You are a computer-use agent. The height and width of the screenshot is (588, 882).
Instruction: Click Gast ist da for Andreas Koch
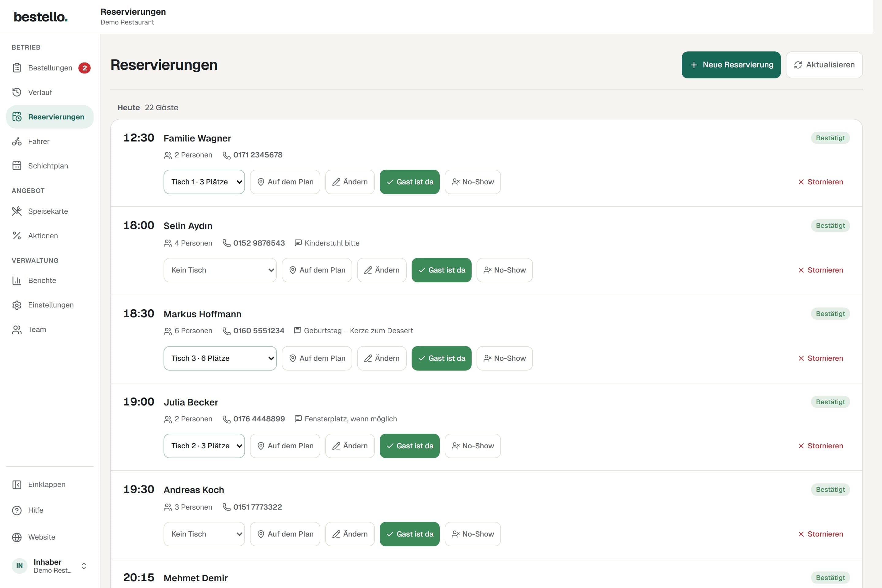(409, 534)
